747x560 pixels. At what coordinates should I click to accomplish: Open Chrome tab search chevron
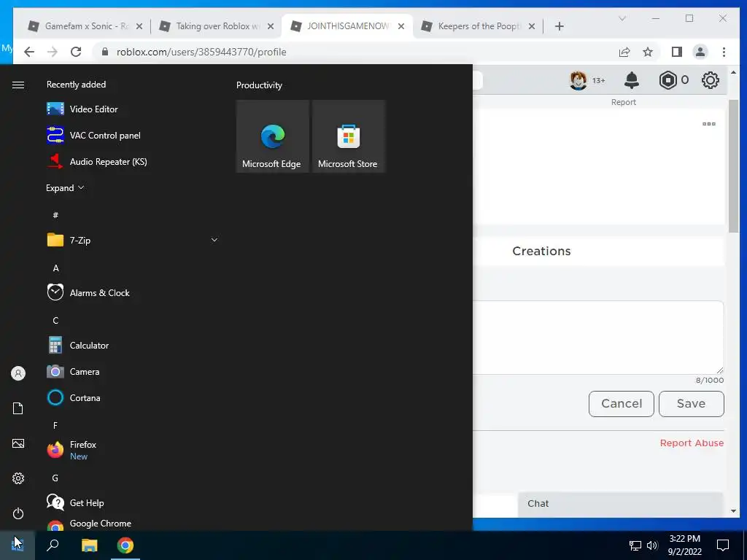pyautogui.click(x=622, y=18)
